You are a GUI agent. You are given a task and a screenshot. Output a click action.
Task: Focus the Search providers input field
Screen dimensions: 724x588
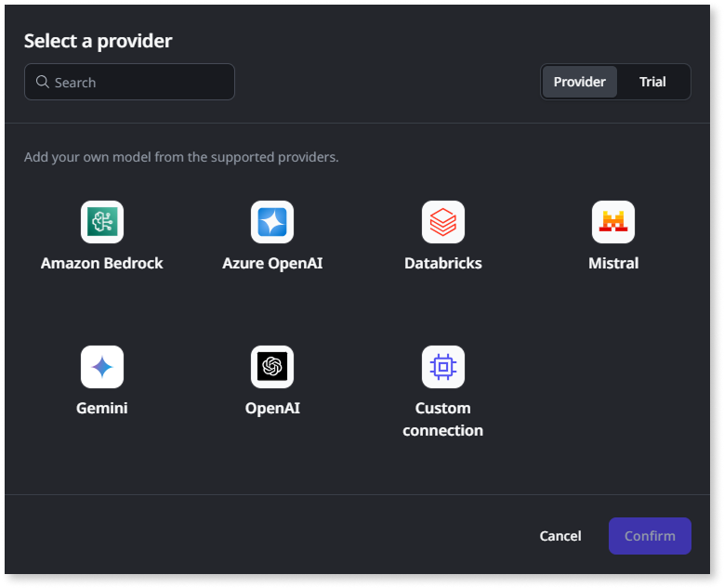tap(139, 82)
